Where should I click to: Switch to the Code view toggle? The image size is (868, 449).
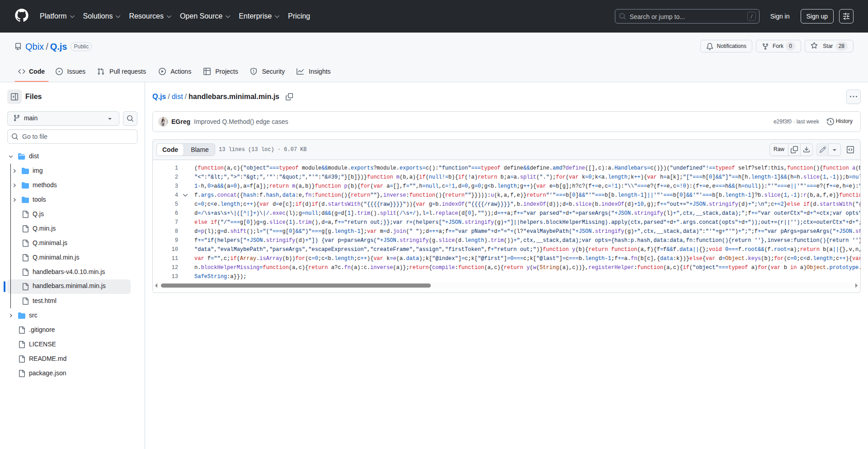[x=170, y=150]
